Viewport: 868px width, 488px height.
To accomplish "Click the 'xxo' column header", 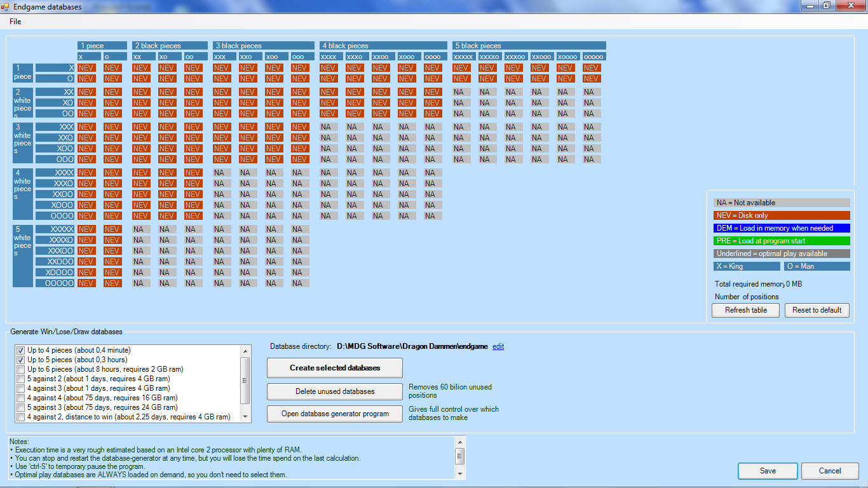I will point(250,57).
